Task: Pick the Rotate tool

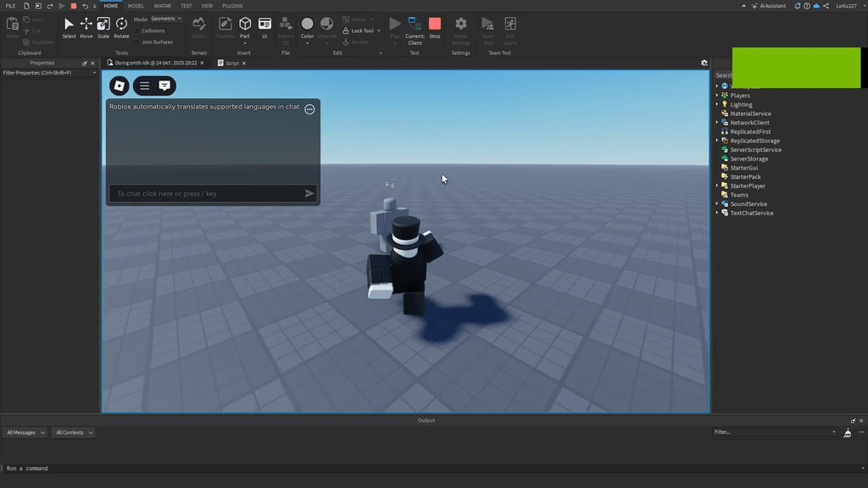Action: coord(121,28)
